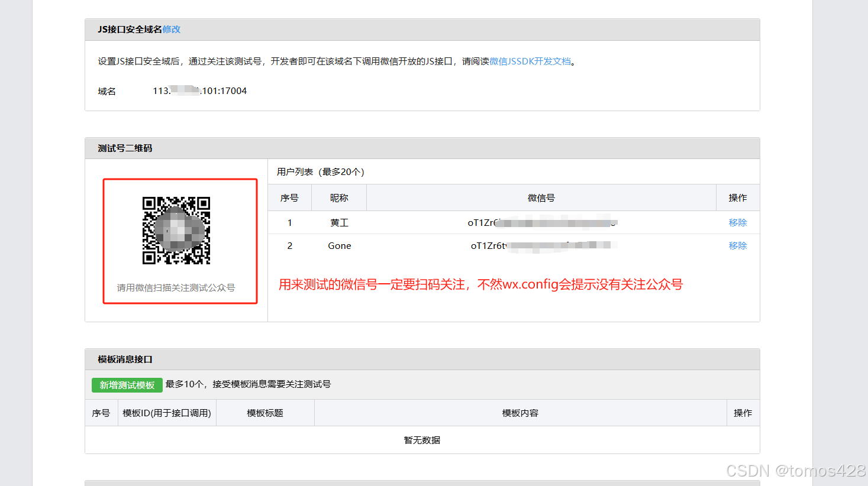Click the 微信号 column header
The width and height of the screenshot is (868, 486).
pyautogui.click(x=541, y=198)
